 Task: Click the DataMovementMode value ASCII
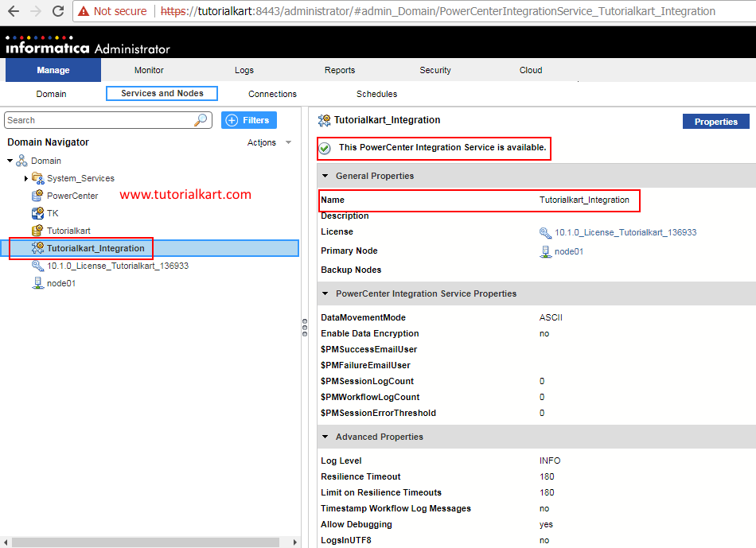pos(551,317)
